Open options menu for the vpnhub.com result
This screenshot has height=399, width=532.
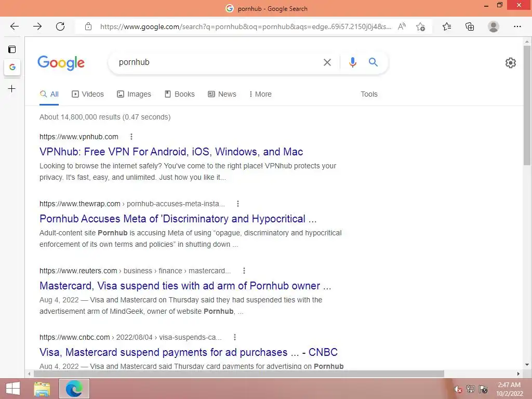click(131, 137)
